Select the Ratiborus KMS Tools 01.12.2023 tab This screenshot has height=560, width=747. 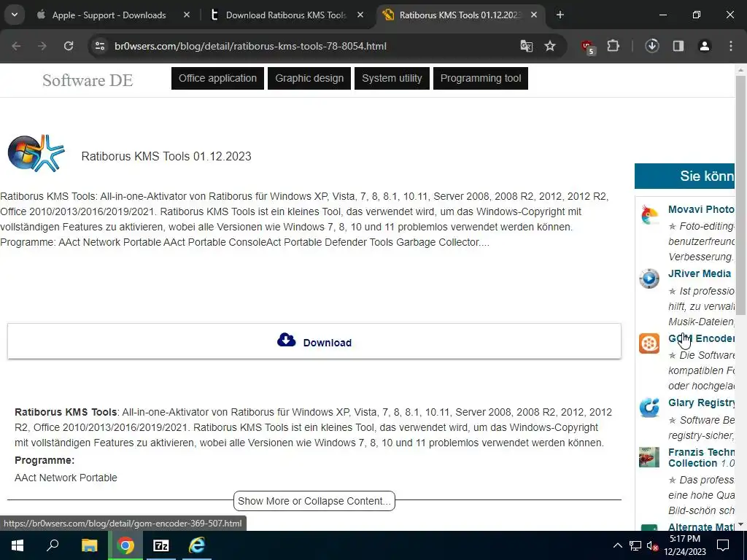click(x=461, y=15)
